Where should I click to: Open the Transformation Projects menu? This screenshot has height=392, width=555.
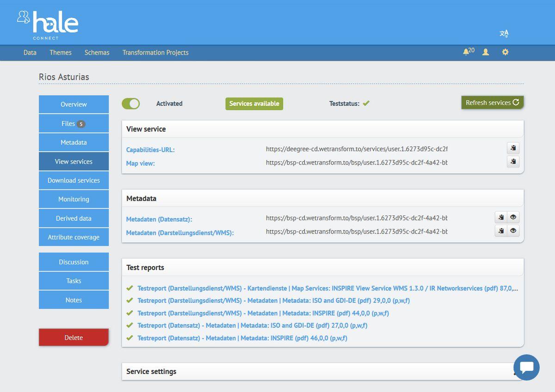pos(155,53)
